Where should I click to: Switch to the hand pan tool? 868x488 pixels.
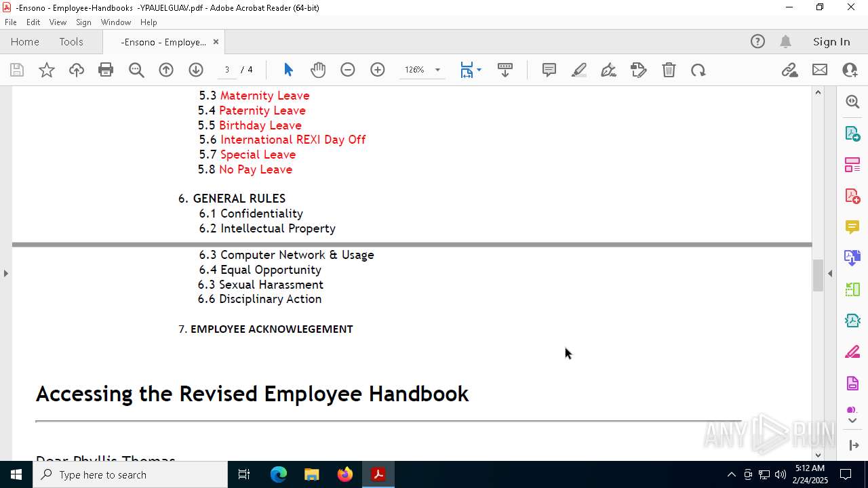point(318,70)
